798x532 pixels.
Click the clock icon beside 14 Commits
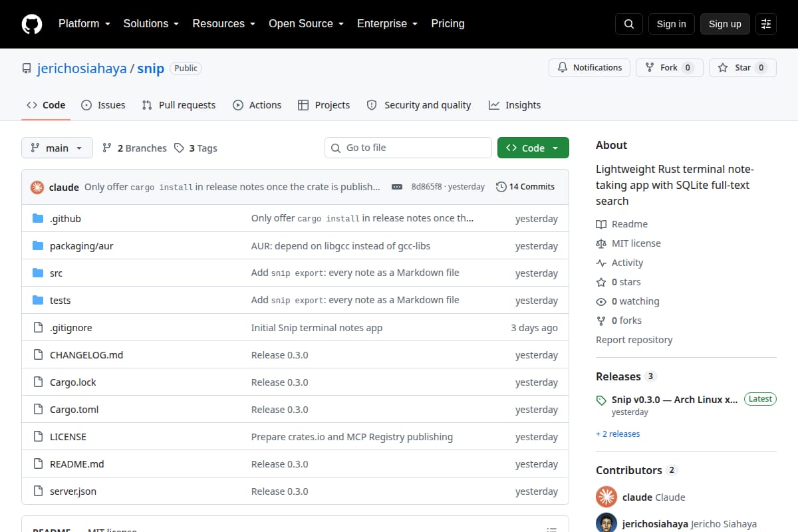click(x=501, y=187)
